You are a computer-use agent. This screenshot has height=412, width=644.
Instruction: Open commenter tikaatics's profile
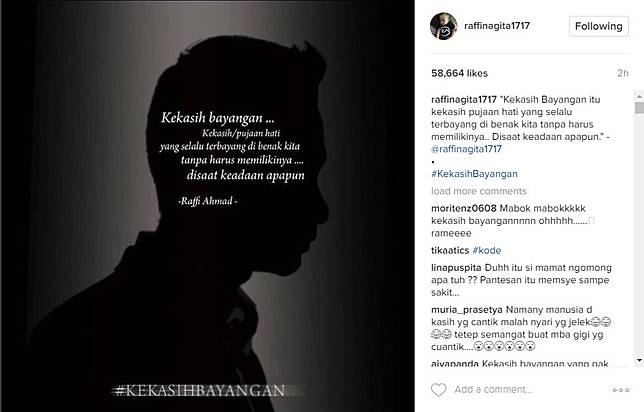coord(450,250)
